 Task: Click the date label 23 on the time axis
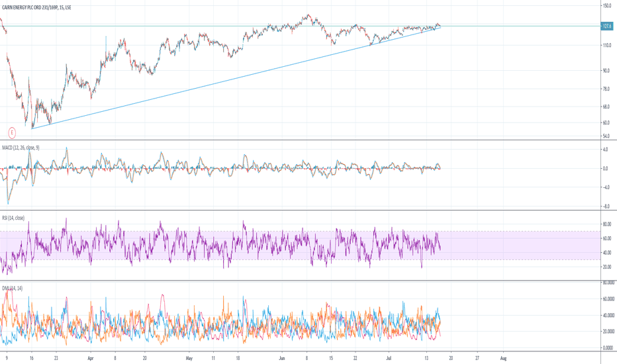point(56,359)
